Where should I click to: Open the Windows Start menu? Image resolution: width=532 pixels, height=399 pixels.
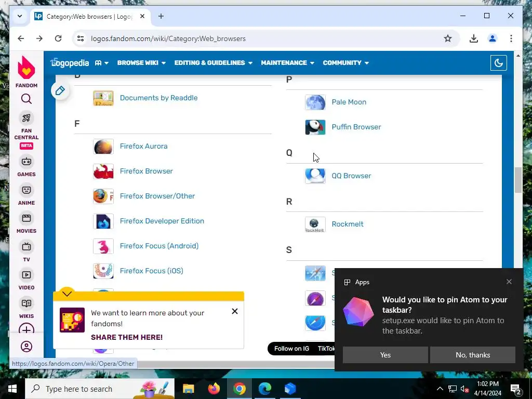[x=12, y=389]
